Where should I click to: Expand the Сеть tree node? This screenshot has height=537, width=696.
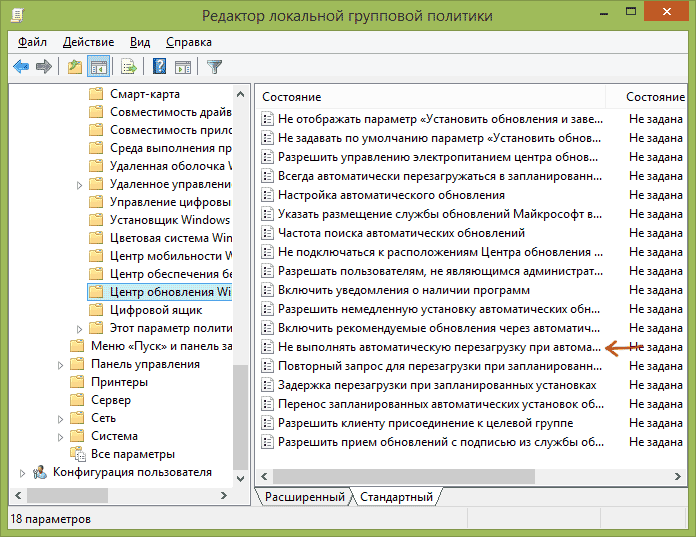point(60,419)
